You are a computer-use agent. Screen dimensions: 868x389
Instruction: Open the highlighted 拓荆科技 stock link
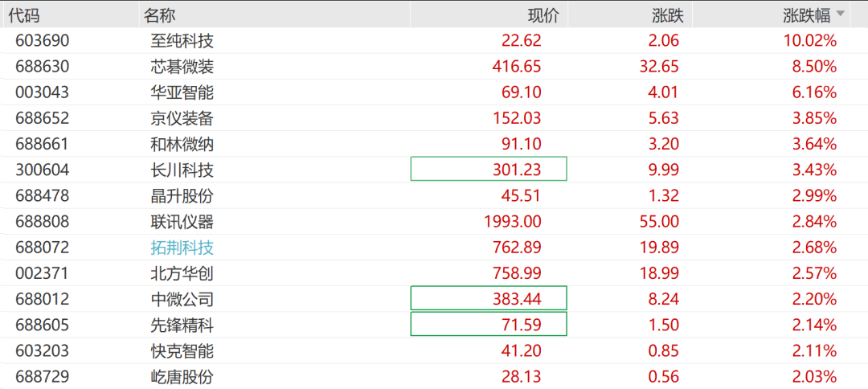[182, 248]
